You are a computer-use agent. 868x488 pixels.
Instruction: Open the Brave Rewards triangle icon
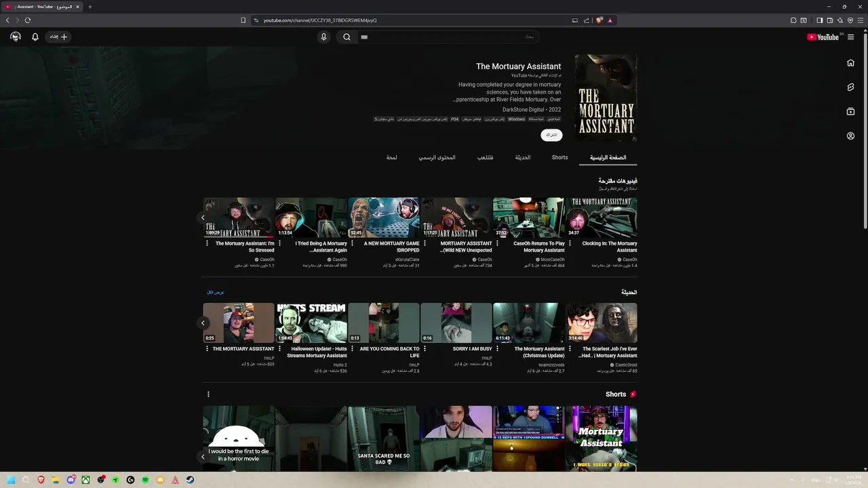click(610, 20)
